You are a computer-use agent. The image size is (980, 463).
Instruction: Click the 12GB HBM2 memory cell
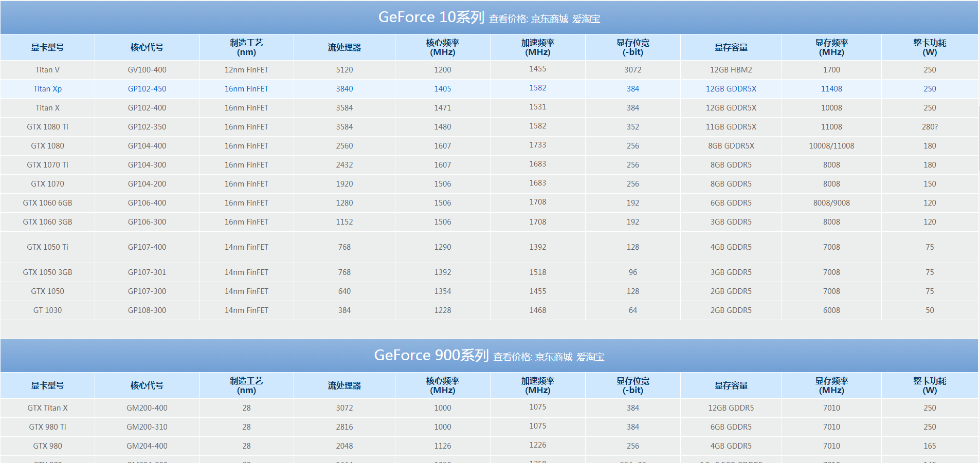731,70
